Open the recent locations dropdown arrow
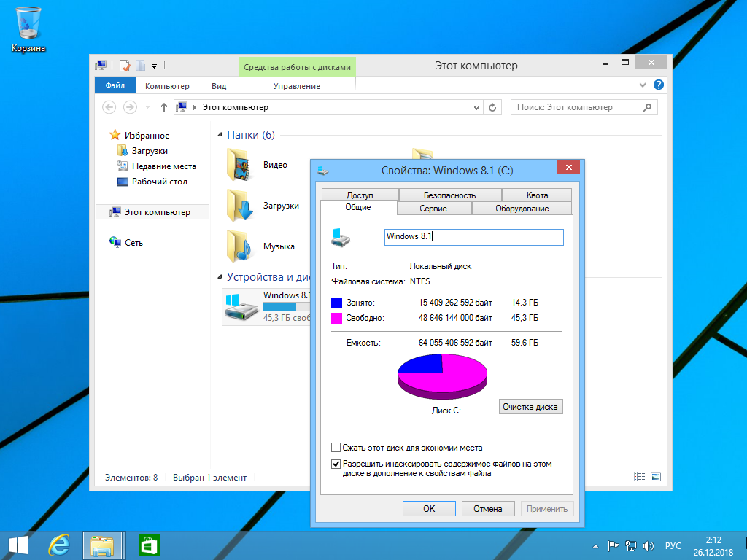 (147, 108)
